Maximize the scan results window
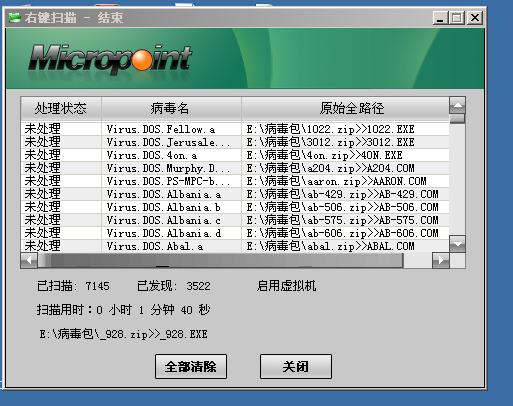513x406 pixels. pyautogui.click(x=457, y=18)
